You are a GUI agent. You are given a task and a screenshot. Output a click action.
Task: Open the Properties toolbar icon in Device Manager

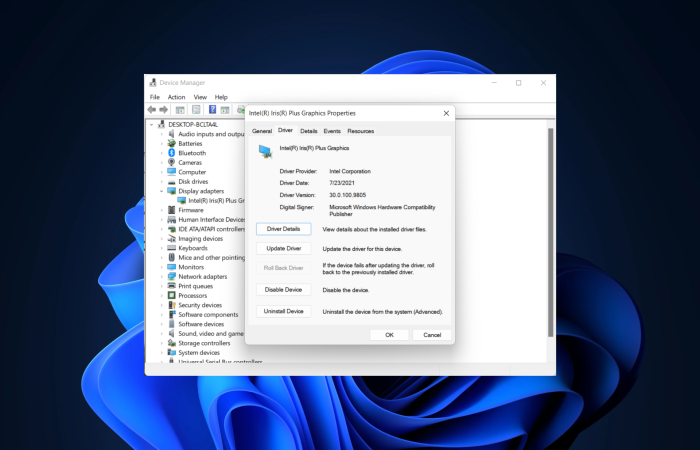pyautogui.click(x=196, y=109)
